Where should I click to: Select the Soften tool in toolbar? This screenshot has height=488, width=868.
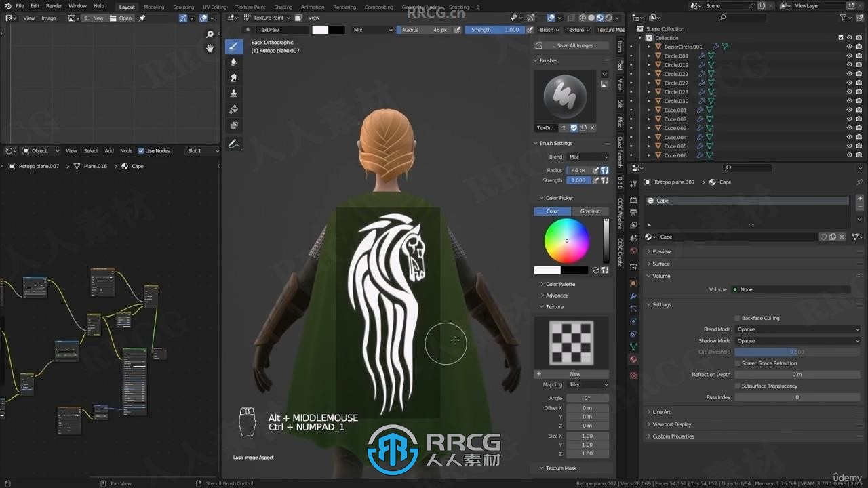click(234, 62)
